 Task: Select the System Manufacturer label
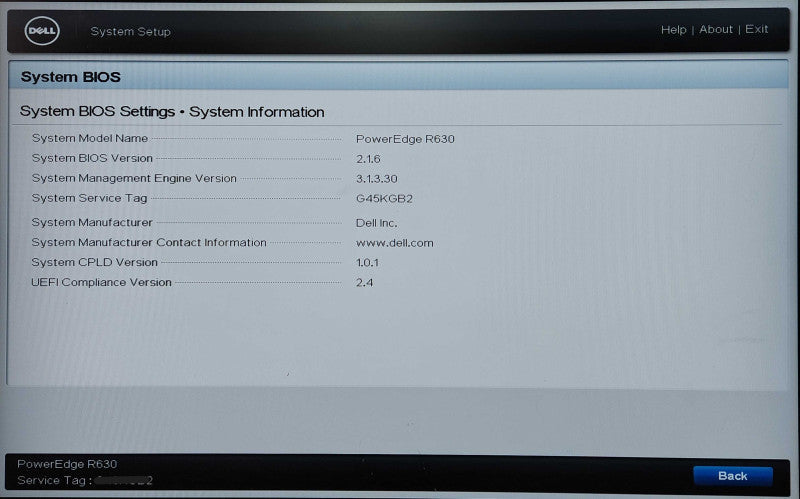92,222
